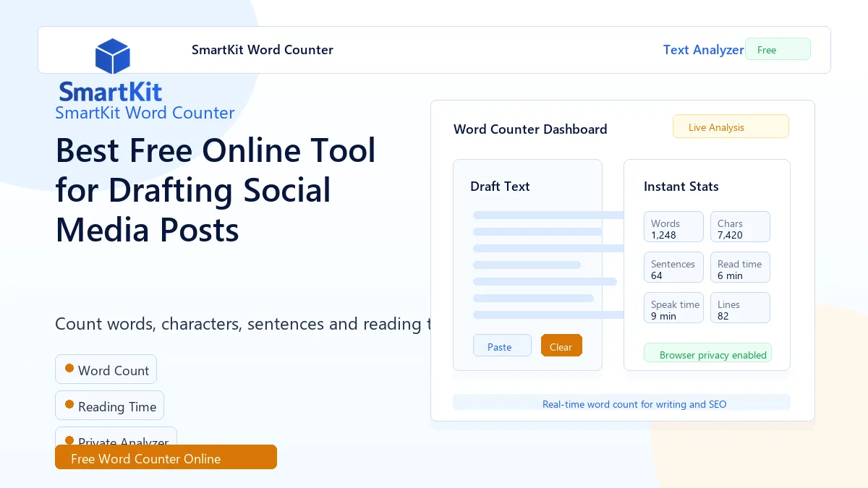This screenshot has width=868, height=488.
Task: Click inside the Draft Text area
Action: 527,265
